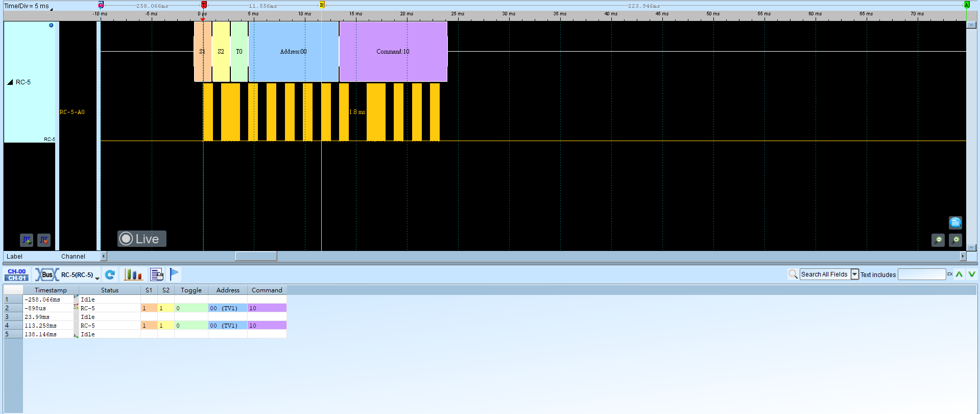Click the Command:10 decoded block in waveform
The height and width of the screenshot is (414, 980).
393,52
